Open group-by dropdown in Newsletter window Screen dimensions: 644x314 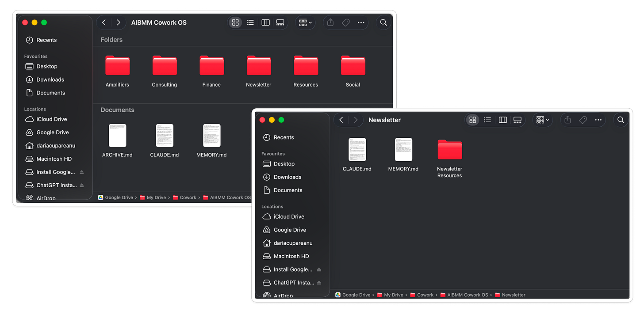[x=542, y=120]
